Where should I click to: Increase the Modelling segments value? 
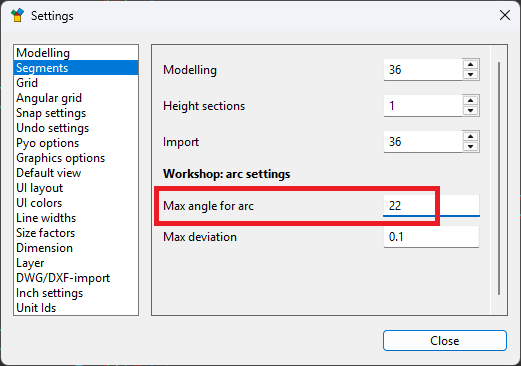[x=470, y=65]
